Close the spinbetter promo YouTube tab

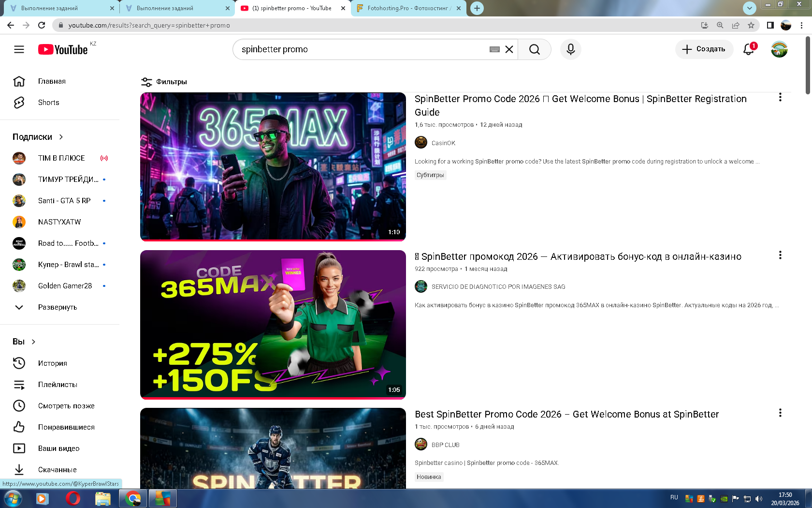343,8
